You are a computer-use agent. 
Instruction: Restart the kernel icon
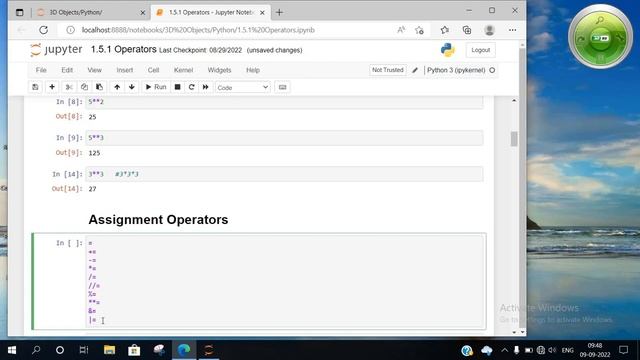click(191, 87)
